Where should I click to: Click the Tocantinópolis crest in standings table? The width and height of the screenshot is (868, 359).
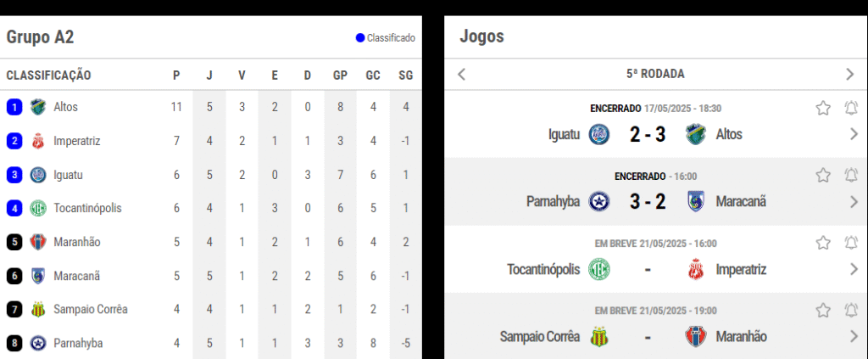38,208
